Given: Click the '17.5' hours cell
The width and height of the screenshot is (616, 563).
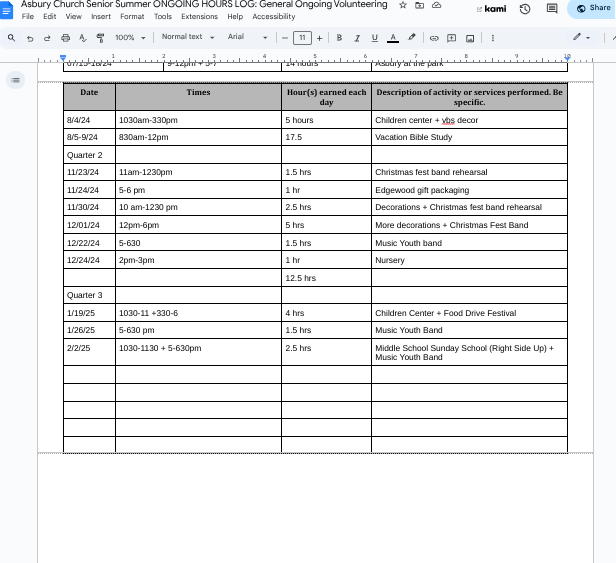Looking at the screenshot, I should click(326, 137).
